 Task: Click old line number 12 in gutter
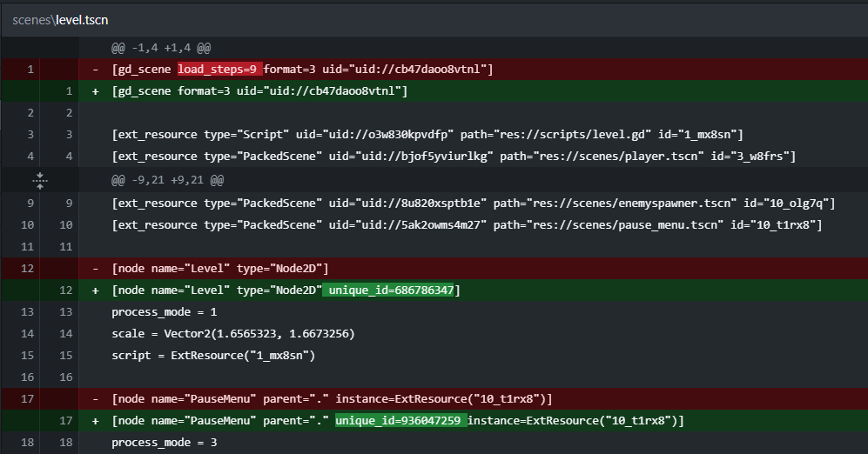(x=27, y=269)
